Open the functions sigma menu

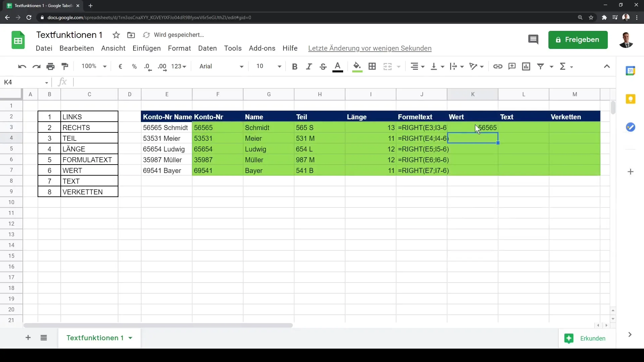point(566,66)
